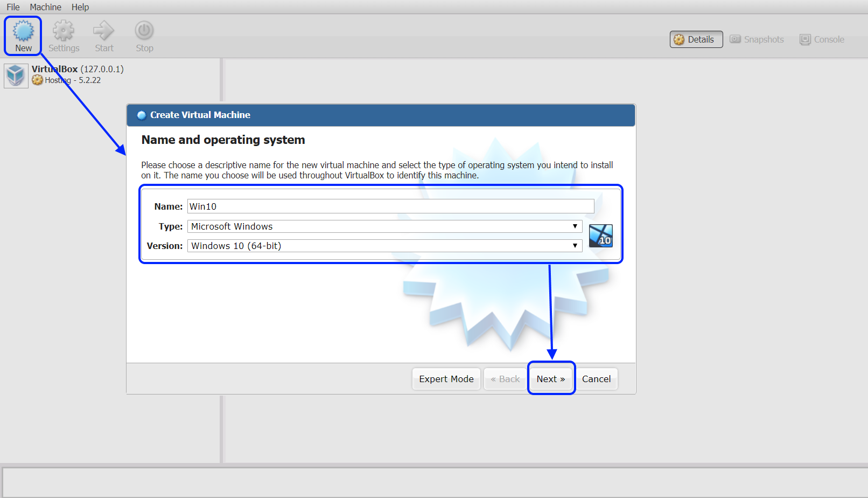Click Cancel to close the wizard
The width and height of the screenshot is (868, 498).
click(x=596, y=379)
